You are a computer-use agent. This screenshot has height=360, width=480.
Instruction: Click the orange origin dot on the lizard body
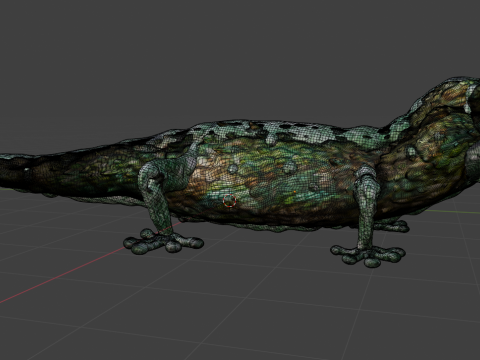(295, 192)
